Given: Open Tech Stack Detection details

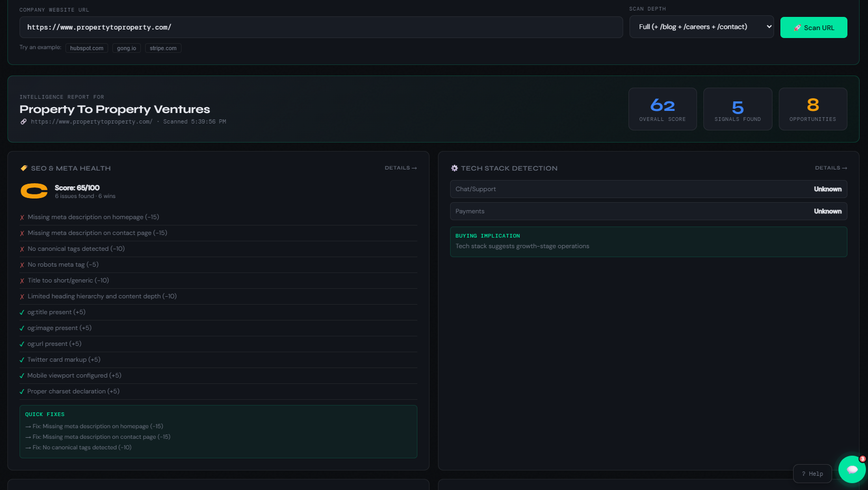Looking at the screenshot, I should coord(831,168).
